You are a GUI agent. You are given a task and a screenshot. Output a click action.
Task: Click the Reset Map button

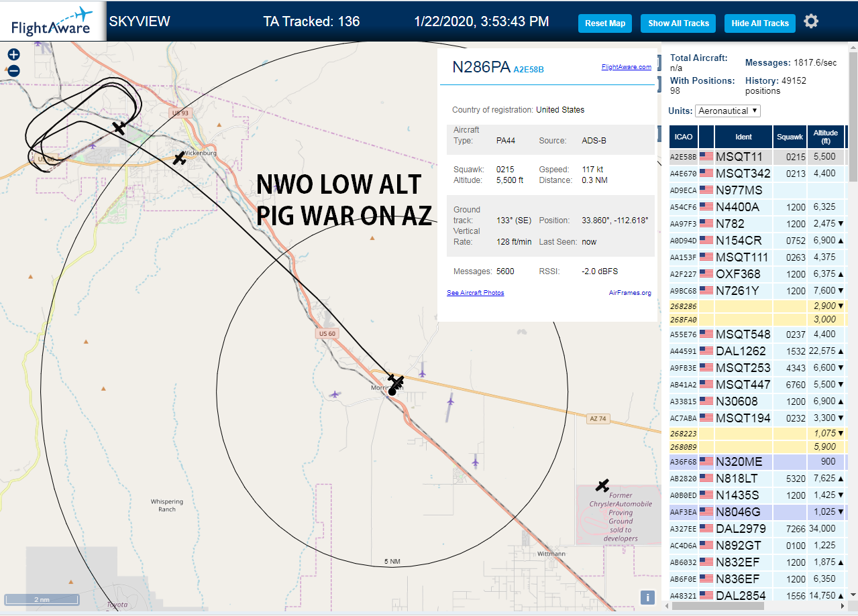[605, 23]
